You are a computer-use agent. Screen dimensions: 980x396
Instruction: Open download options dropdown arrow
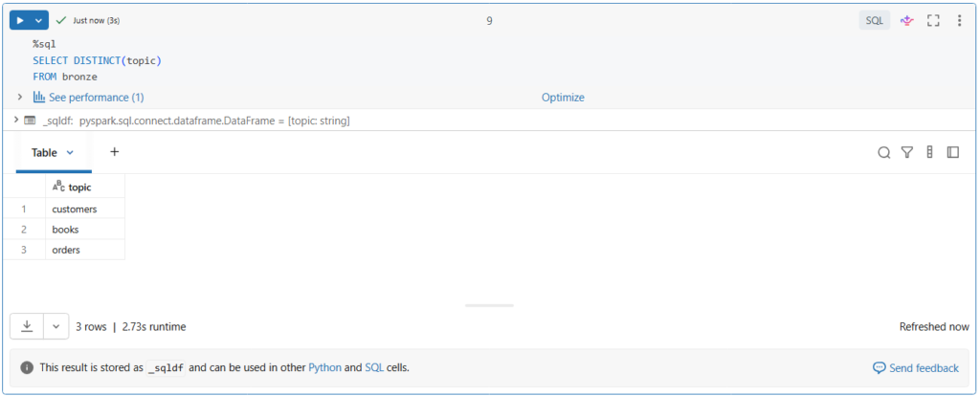click(56, 326)
